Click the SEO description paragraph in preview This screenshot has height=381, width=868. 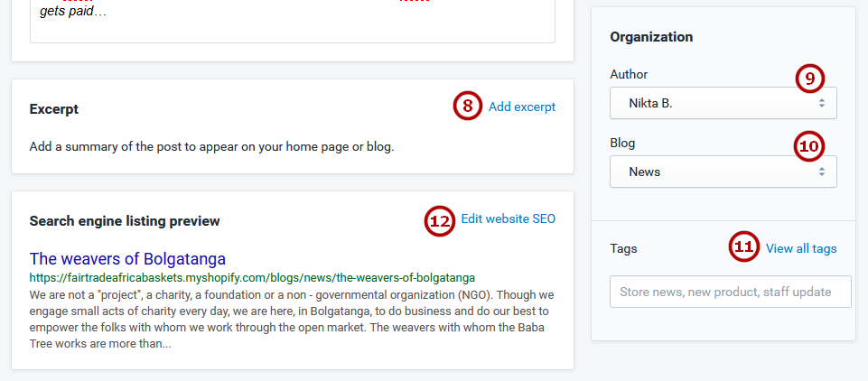pos(292,319)
